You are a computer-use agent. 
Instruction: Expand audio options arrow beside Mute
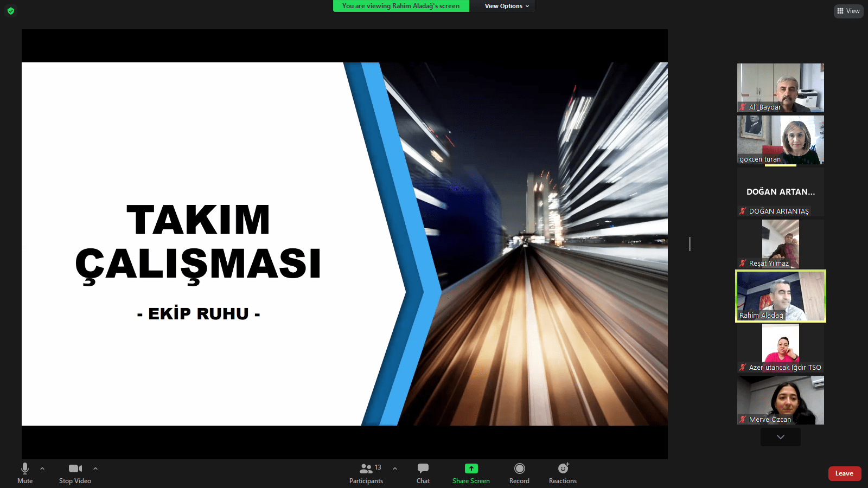click(x=42, y=468)
